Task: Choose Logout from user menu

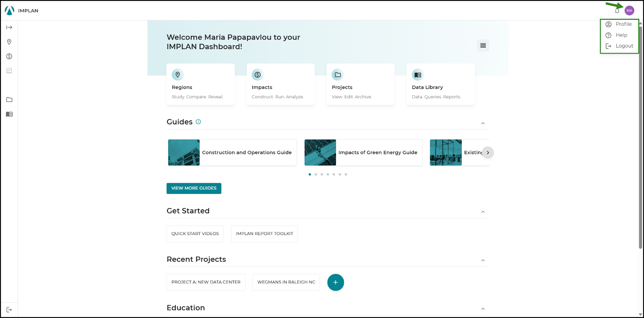Action: [x=619, y=46]
